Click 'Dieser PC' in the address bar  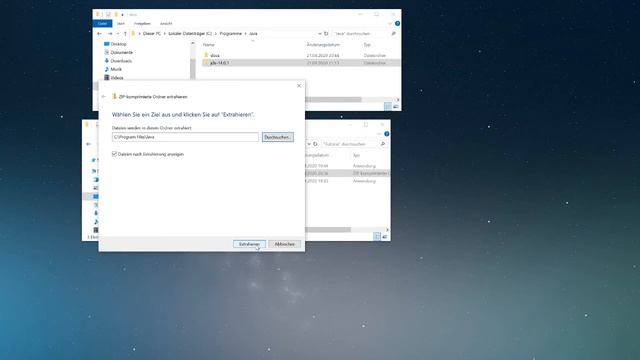(152, 33)
